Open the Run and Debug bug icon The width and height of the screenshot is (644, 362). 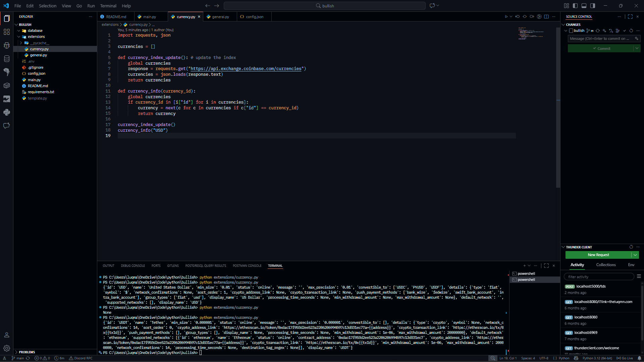(x=6, y=45)
